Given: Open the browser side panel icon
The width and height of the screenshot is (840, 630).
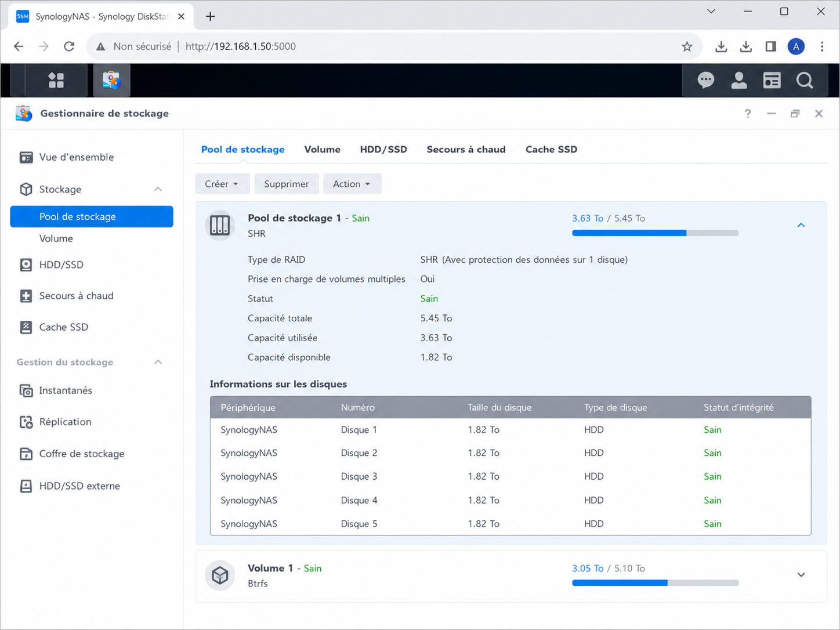Looking at the screenshot, I should coord(770,46).
